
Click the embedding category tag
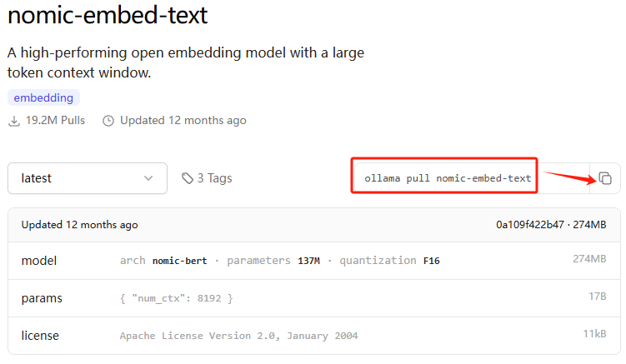43,97
